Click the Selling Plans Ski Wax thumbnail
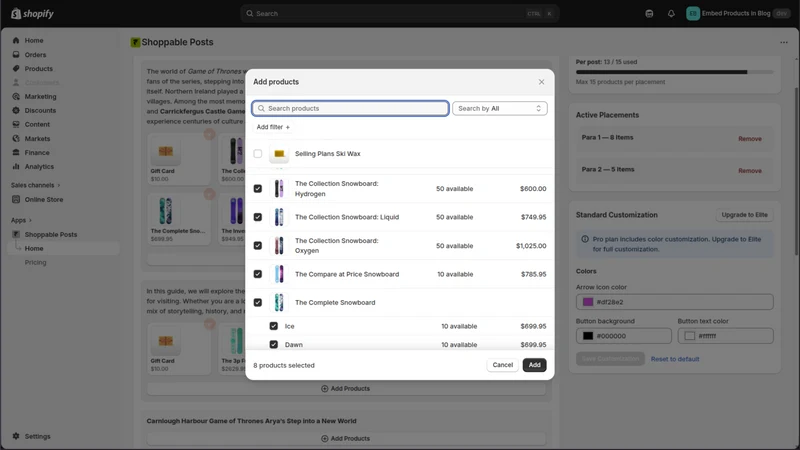 [x=279, y=154]
